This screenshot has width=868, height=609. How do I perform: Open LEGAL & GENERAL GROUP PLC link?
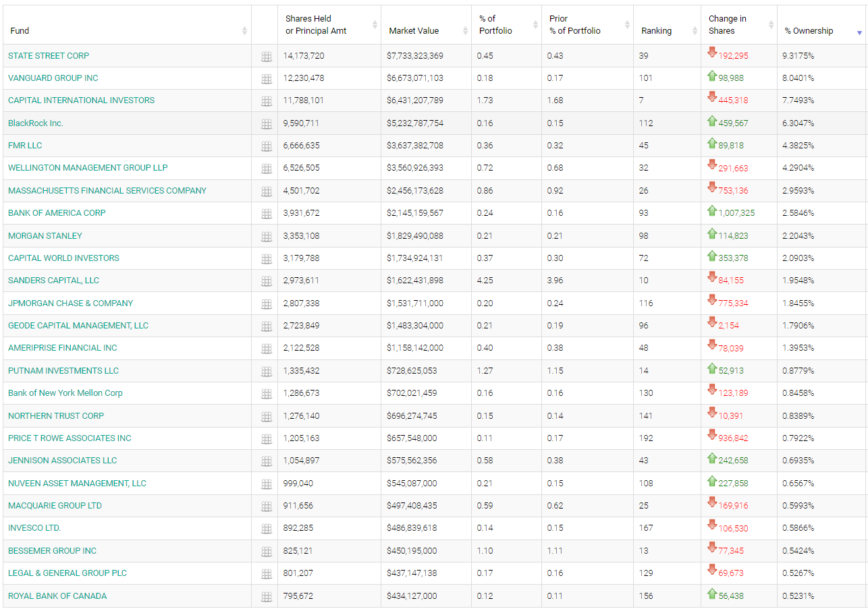click(x=67, y=573)
